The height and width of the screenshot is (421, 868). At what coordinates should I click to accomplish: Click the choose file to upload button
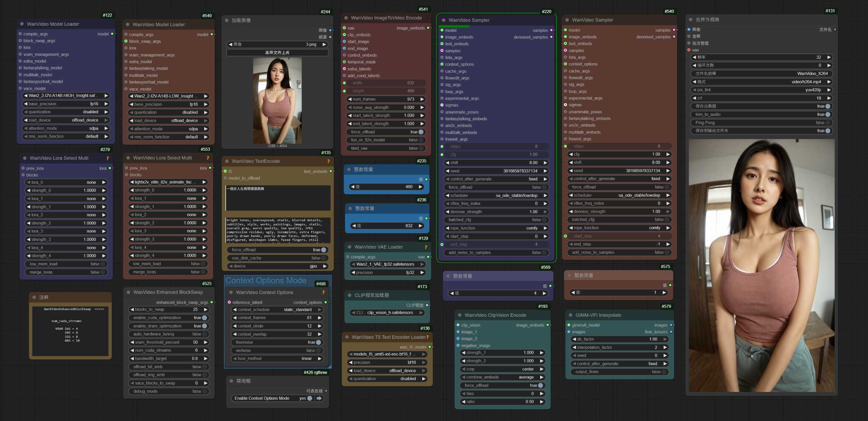pos(277,53)
